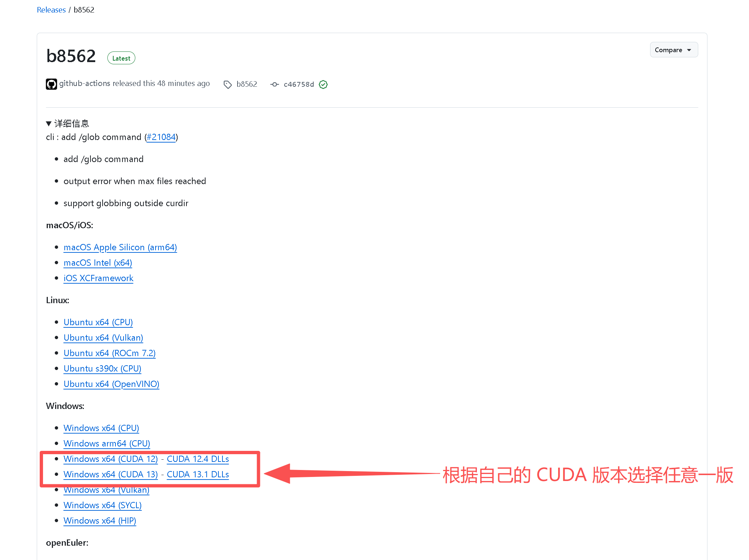Click the Latest release badge
Image resolution: width=749 pixels, height=560 pixels.
coord(121,58)
